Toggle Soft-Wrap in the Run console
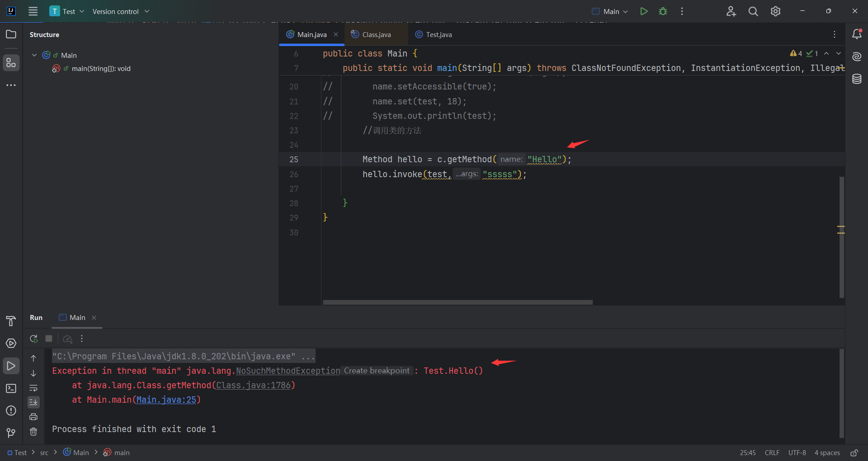This screenshot has height=461, width=868. point(33,388)
